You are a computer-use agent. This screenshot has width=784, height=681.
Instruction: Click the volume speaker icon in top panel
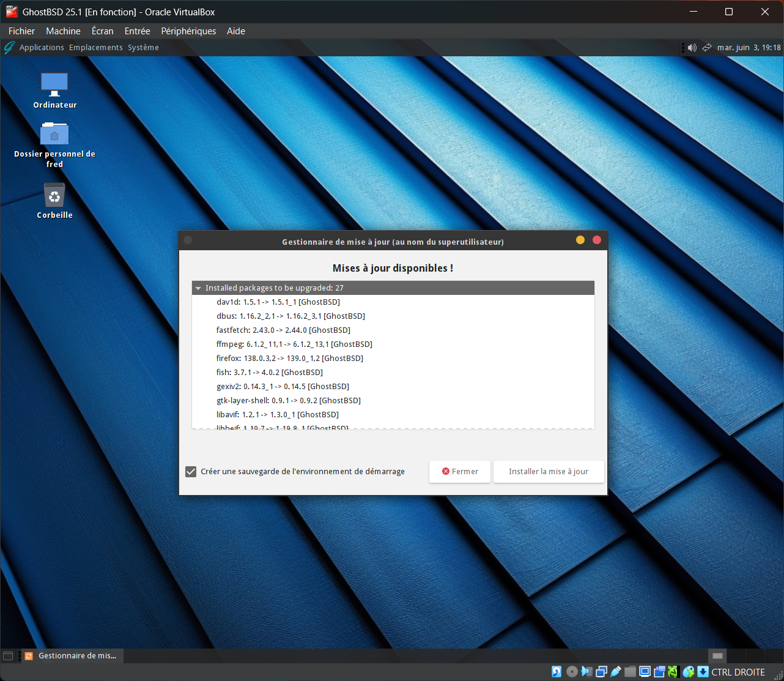coord(692,48)
